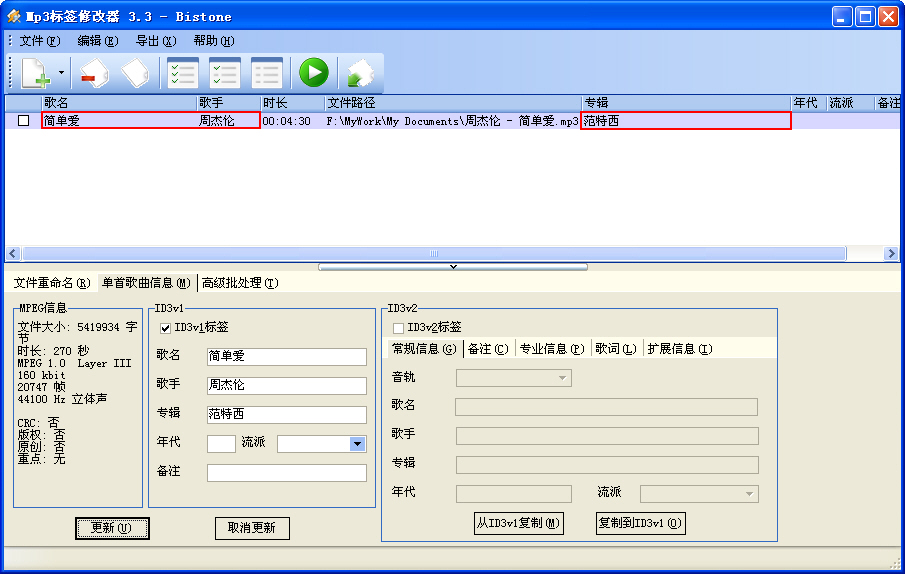Click the deselect all list icon
The image size is (905, 574).
pyautogui.click(x=266, y=73)
